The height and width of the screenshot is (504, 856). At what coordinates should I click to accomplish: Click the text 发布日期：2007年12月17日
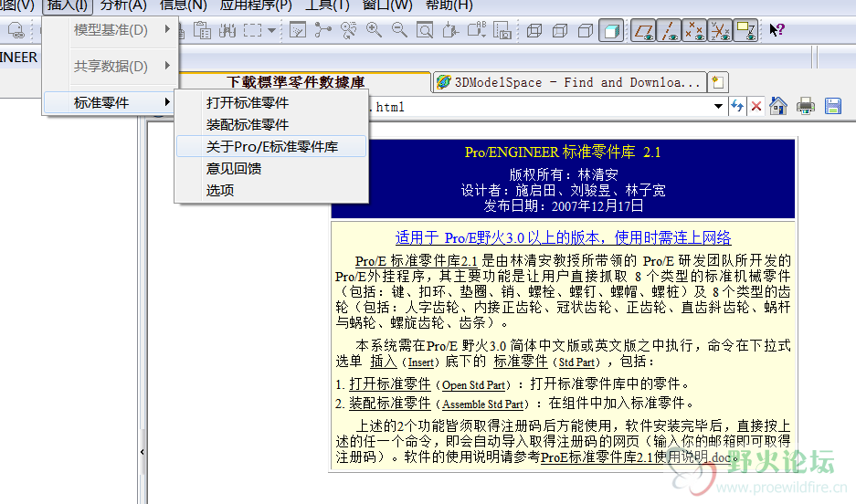tap(563, 206)
